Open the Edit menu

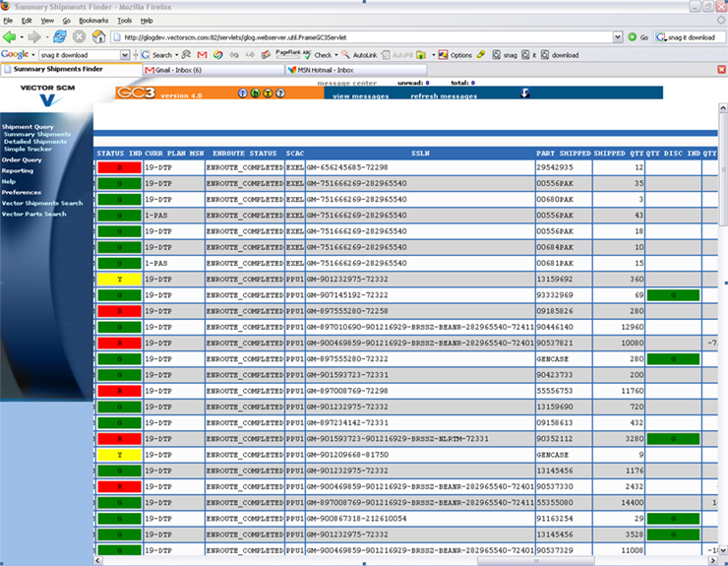tap(27, 21)
